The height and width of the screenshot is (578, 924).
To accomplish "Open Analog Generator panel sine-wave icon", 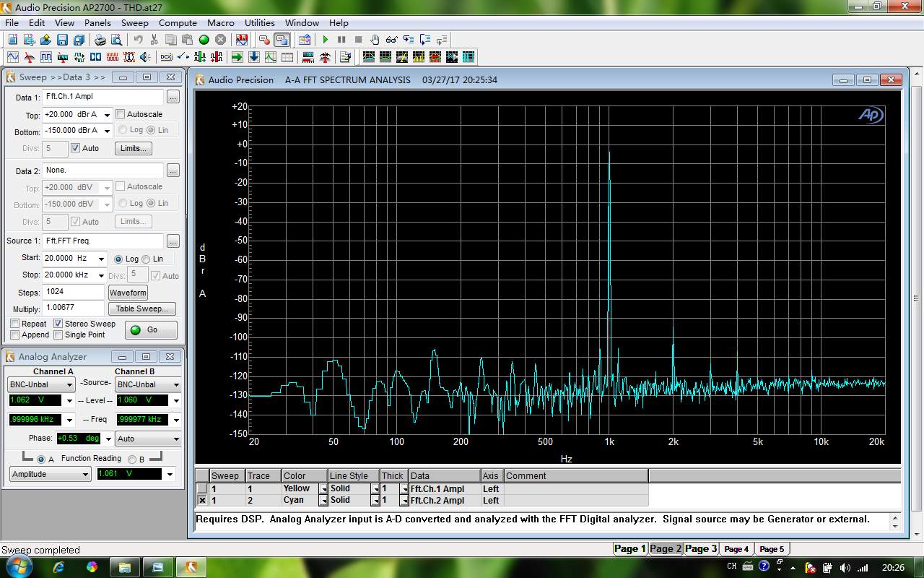I will 13,56.
